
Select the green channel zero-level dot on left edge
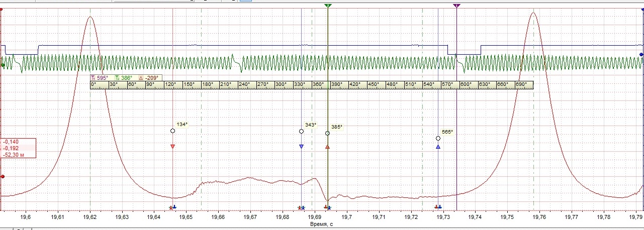point(3,65)
